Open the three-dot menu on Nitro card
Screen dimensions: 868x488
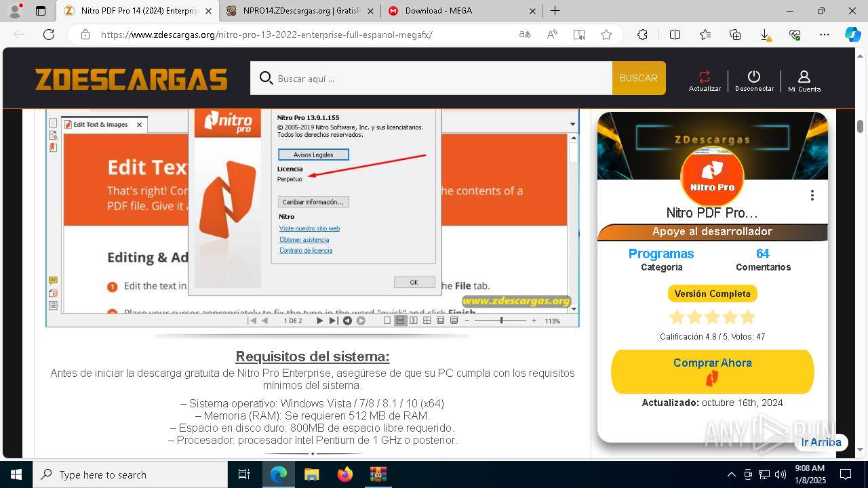pos(812,195)
